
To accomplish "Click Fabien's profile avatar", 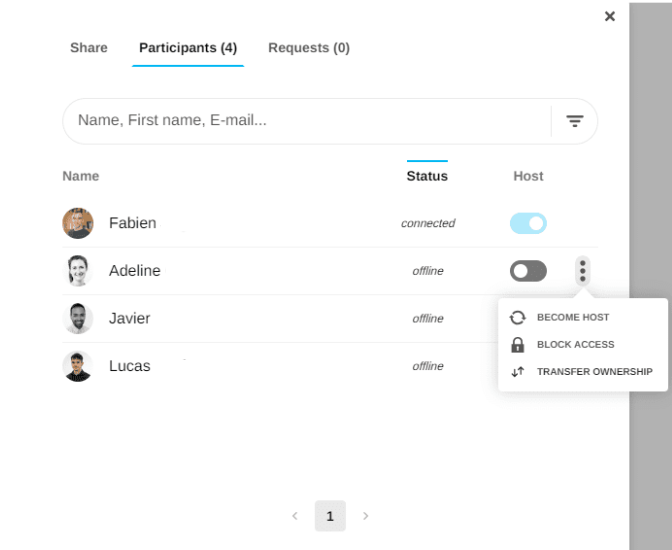I will [78, 223].
